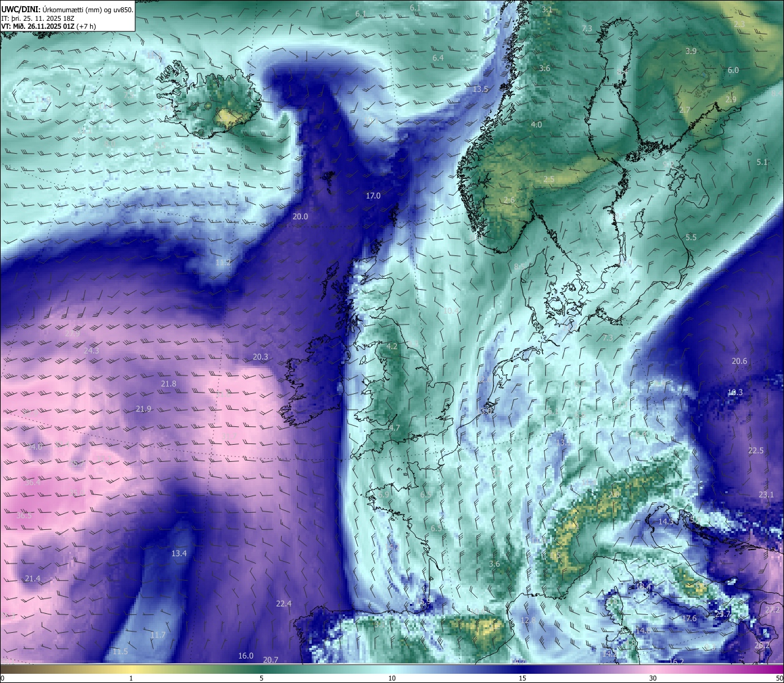This screenshot has height=683, width=784.
Task: Click the 16.0 value near the bottom edge
Action: coord(246,656)
